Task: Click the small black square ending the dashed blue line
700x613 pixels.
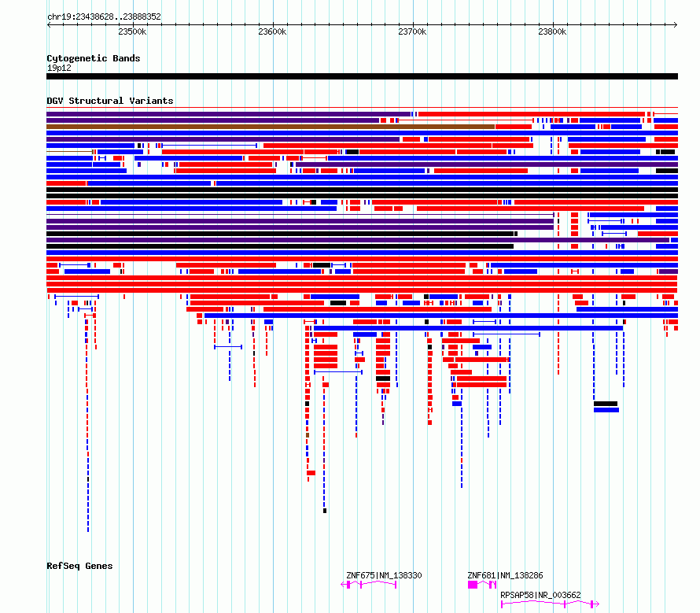Action: point(325,511)
